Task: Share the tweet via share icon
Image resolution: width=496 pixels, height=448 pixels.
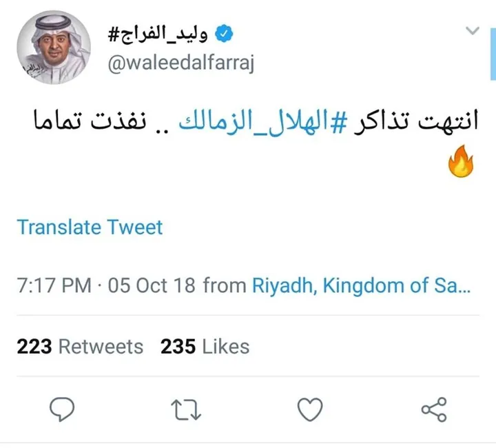Action: (433, 410)
